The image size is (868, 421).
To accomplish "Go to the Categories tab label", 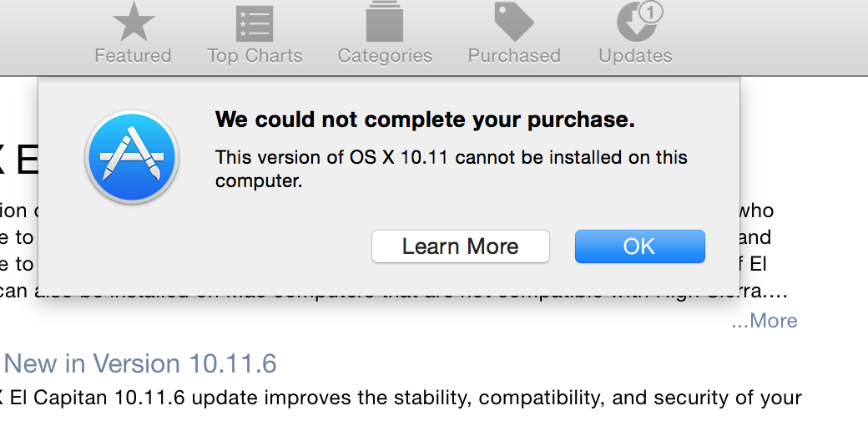I will point(385,56).
